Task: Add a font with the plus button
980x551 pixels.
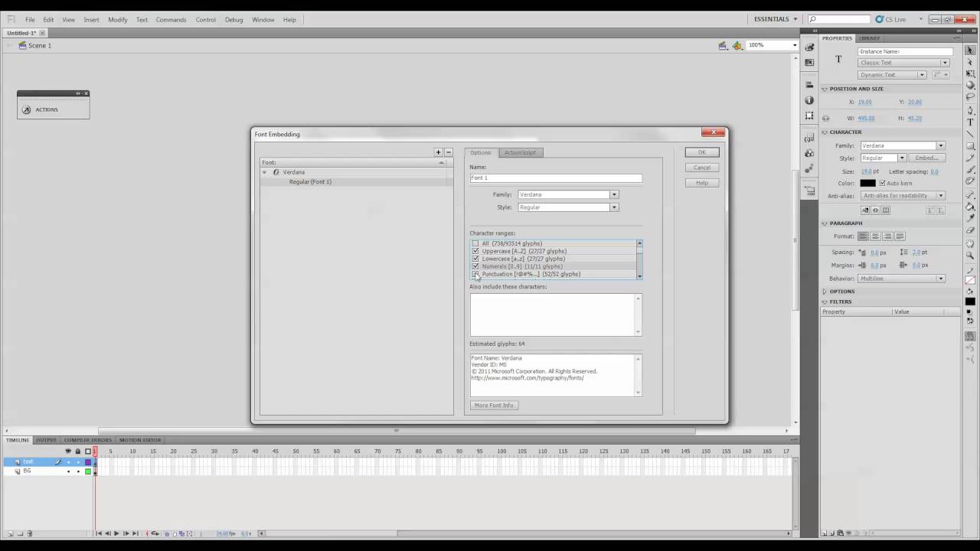Action: coord(438,152)
